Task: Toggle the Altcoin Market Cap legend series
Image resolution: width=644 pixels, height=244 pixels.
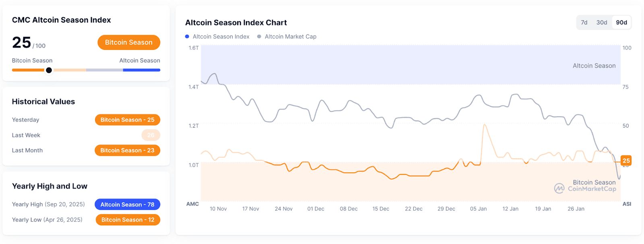Action: click(290, 37)
